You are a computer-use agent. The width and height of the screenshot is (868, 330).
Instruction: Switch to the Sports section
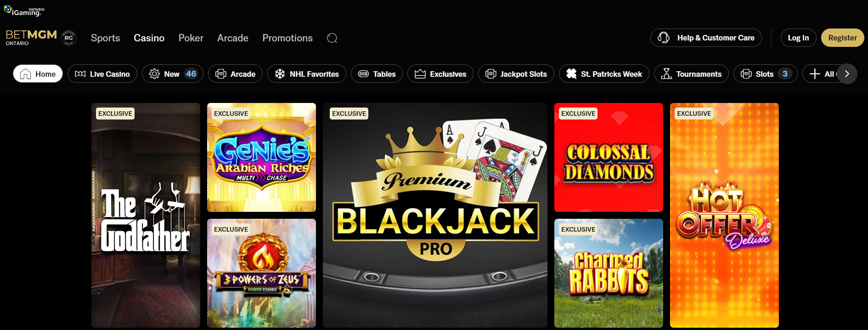point(106,38)
